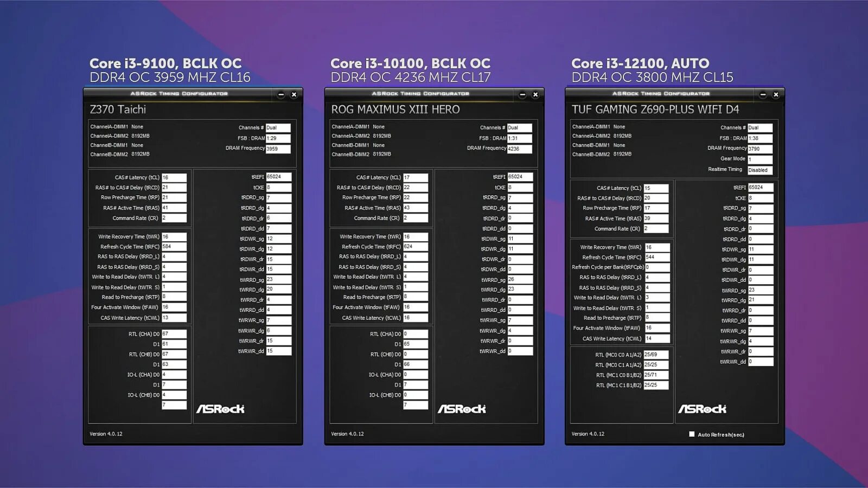Screen dimensions: 868x488
Task: Click Version 4.0.12 text in Z370 Taichi
Action: point(106,434)
